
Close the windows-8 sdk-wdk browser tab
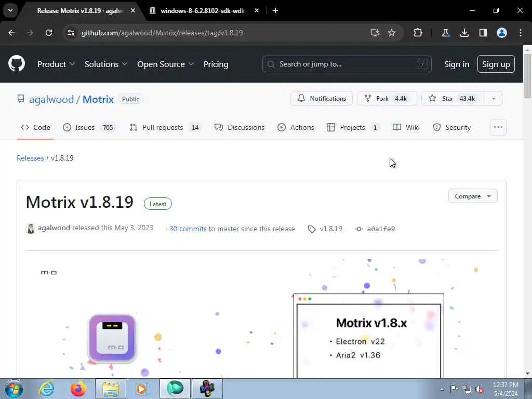point(257,10)
